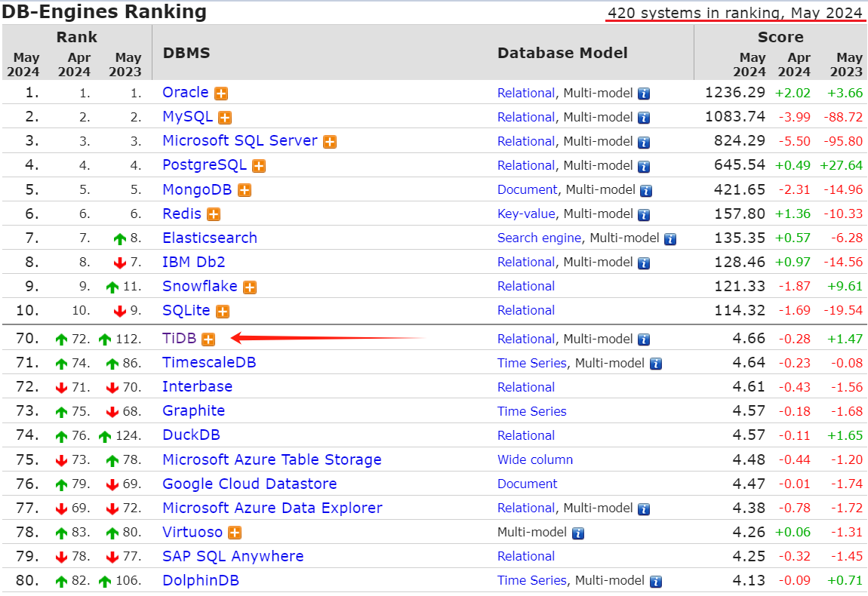Screen dimensions: 868x596
Task: Open the info icon in TimescaleDB's row
Action: coord(655,364)
